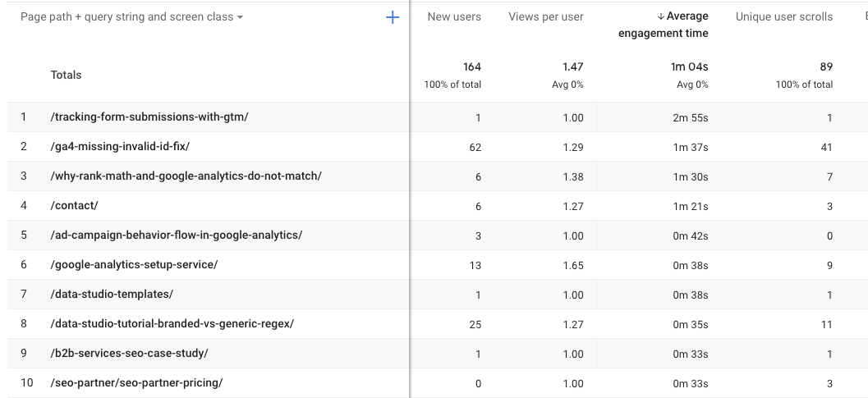Viewport: 868px width, 398px height.
Task: Open the /data-studio-templates/ row
Action: [112, 295]
